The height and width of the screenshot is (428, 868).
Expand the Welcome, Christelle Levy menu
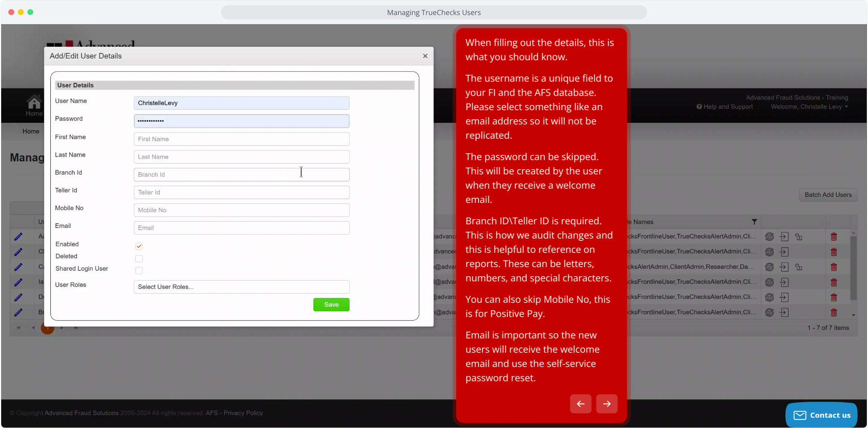tap(809, 107)
